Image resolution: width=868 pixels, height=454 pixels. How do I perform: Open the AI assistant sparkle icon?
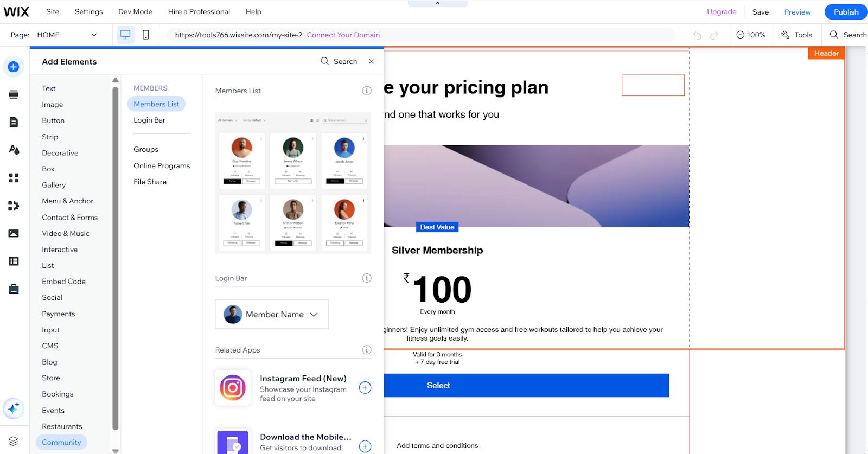coord(14,408)
